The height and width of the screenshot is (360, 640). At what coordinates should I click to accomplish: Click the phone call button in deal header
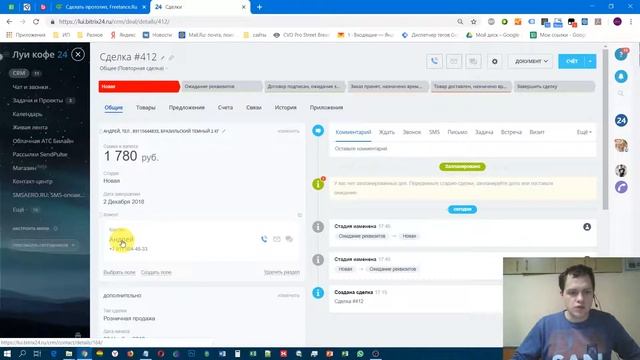434,61
